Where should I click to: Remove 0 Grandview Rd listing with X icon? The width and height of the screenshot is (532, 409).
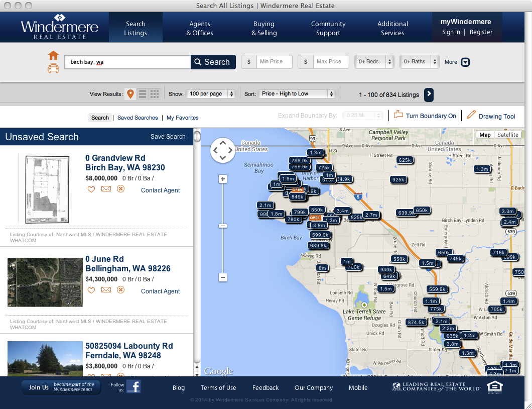pos(120,189)
